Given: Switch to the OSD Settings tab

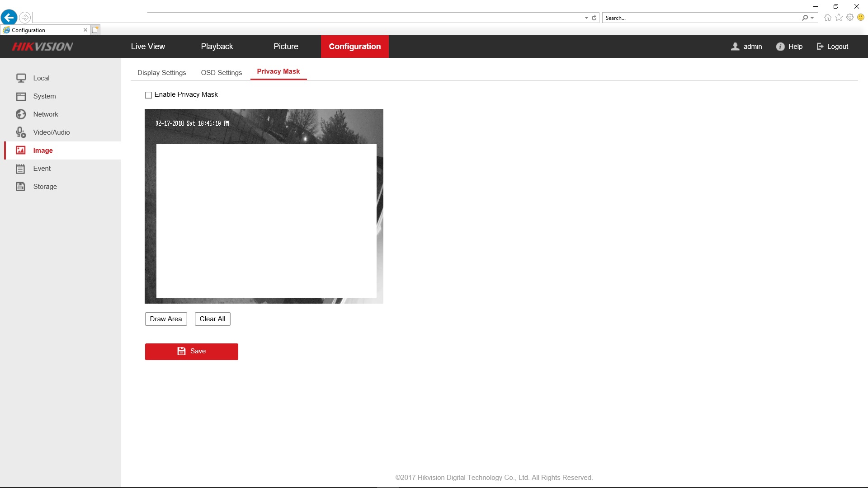Looking at the screenshot, I should pos(221,73).
